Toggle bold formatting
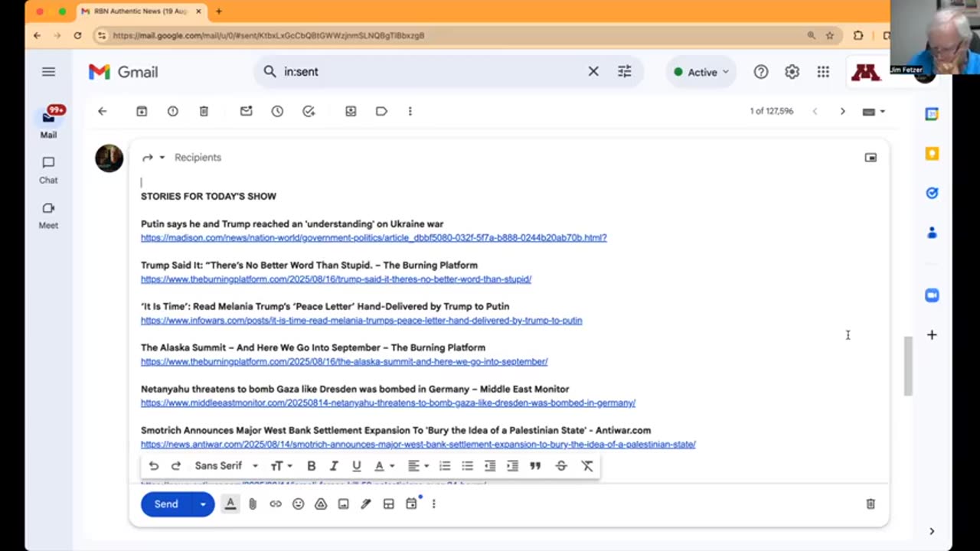Screen dimensions: 980x551 pos(311,465)
